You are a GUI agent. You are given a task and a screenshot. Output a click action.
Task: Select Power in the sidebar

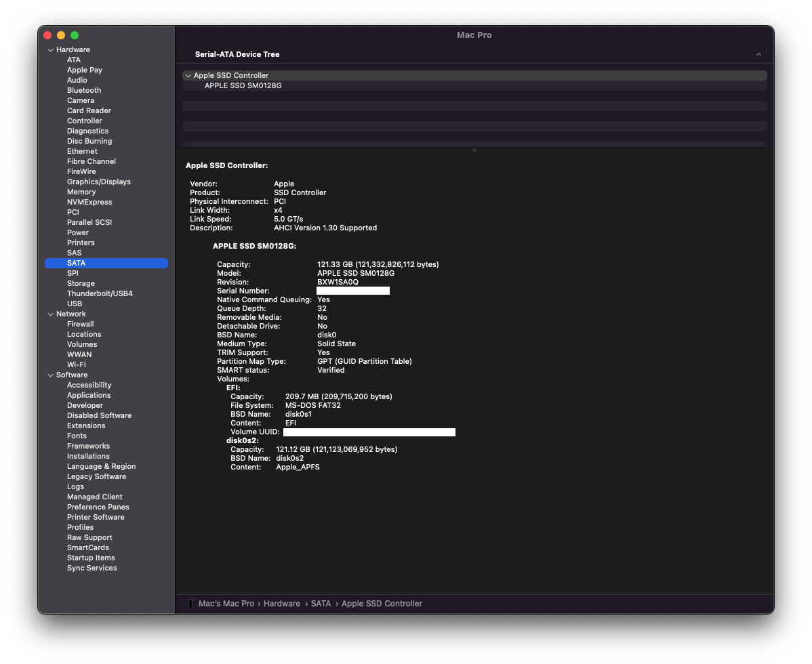coord(78,232)
